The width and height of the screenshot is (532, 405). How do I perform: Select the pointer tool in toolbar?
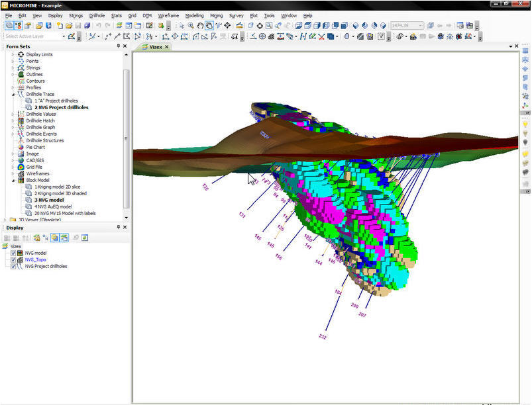pyautogui.click(x=182, y=26)
